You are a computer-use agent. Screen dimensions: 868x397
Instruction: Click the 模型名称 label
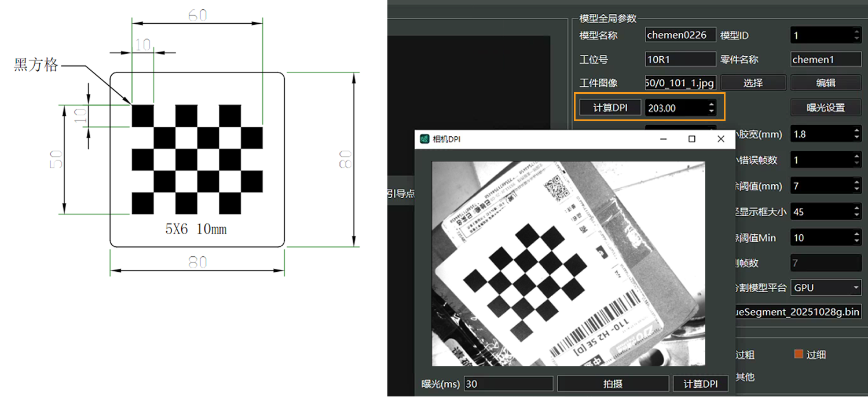coord(598,35)
